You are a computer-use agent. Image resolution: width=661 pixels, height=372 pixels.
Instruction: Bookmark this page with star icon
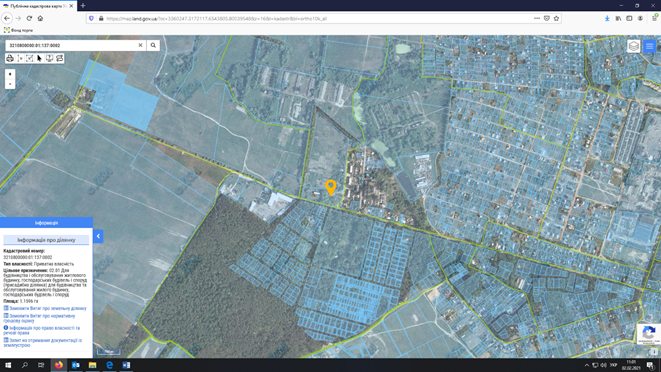coord(556,19)
